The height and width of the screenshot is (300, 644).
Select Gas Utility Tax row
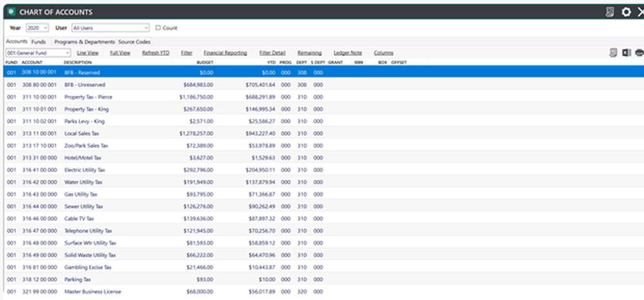(324, 194)
